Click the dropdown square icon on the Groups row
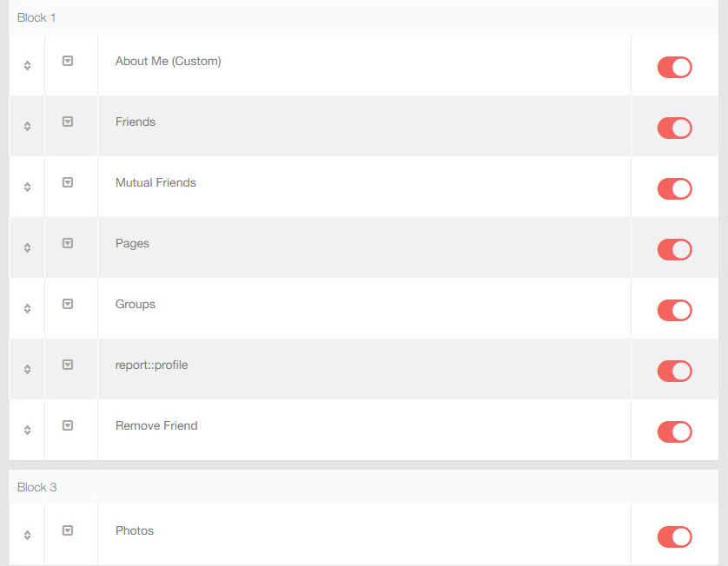 click(x=67, y=305)
